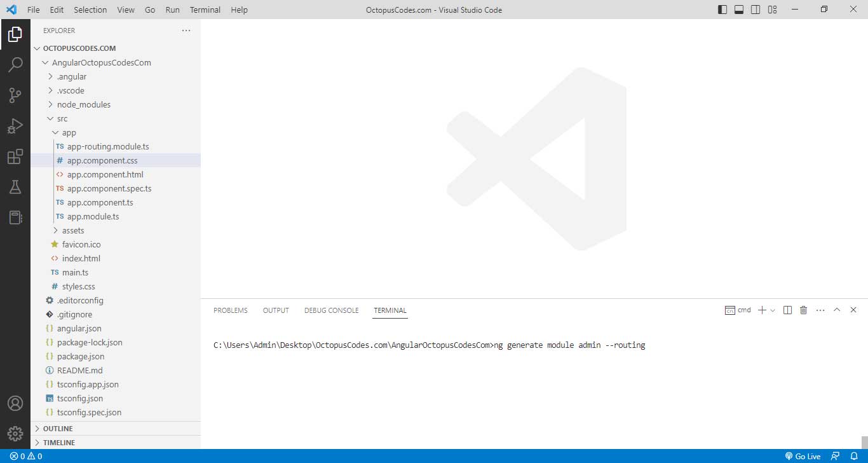Open the Terminal menu
The height and width of the screenshot is (463, 868).
[x=205, y=10]
